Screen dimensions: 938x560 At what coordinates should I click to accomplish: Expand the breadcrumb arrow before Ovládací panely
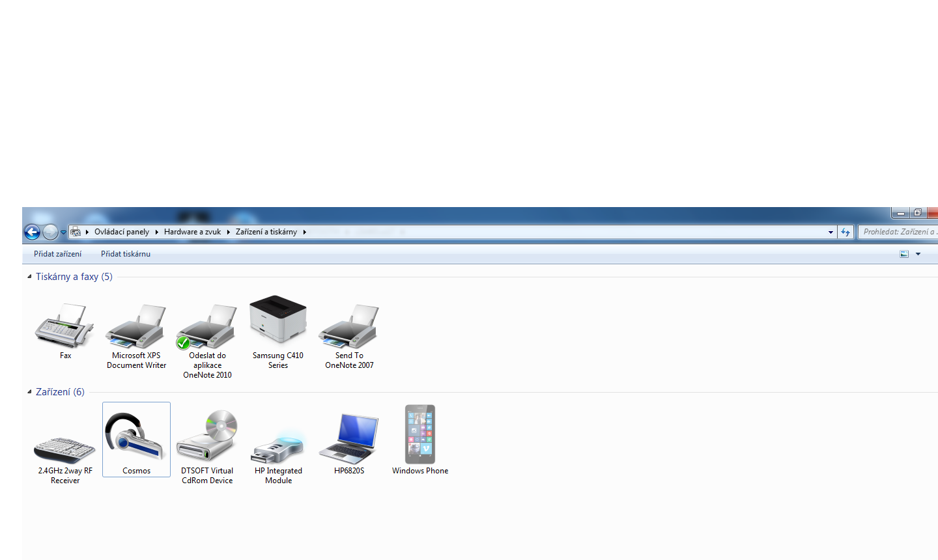click(87, 232)
